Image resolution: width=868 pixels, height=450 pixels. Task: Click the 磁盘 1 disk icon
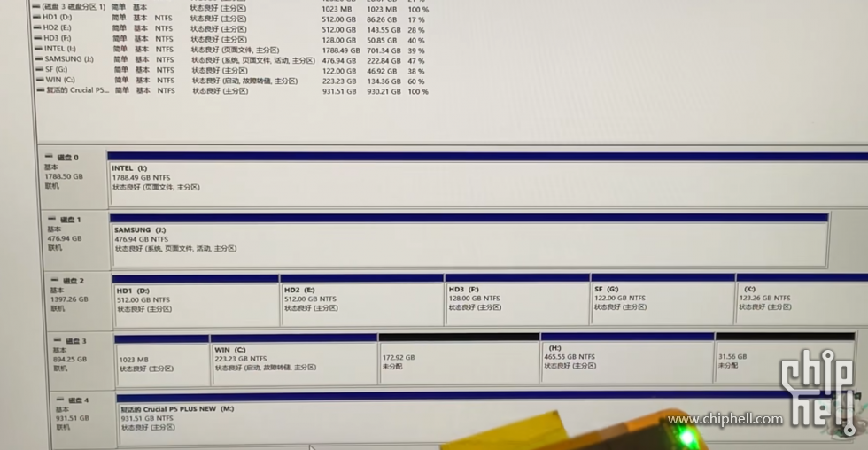(x=51, y=219)
